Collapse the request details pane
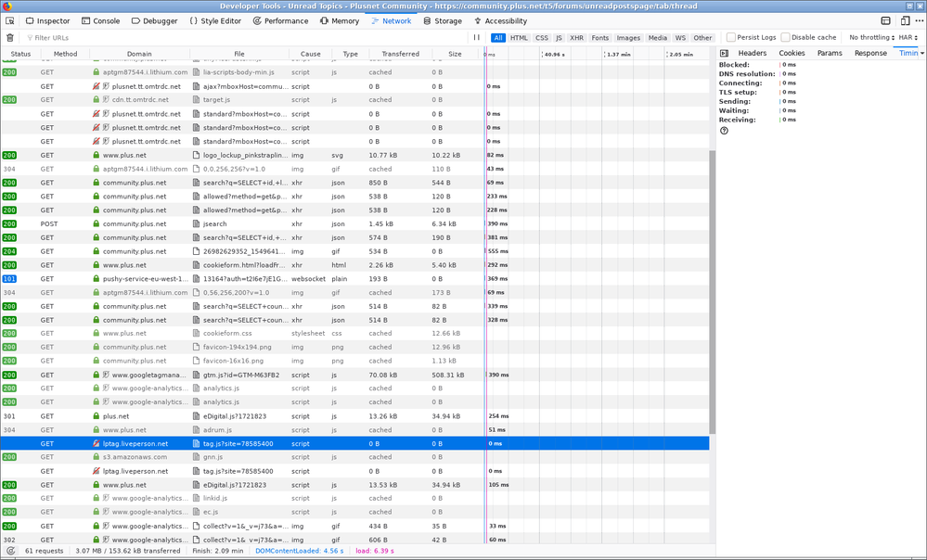Screen dimensions: 927x560 pyautogui.click(x=725, y=53)
